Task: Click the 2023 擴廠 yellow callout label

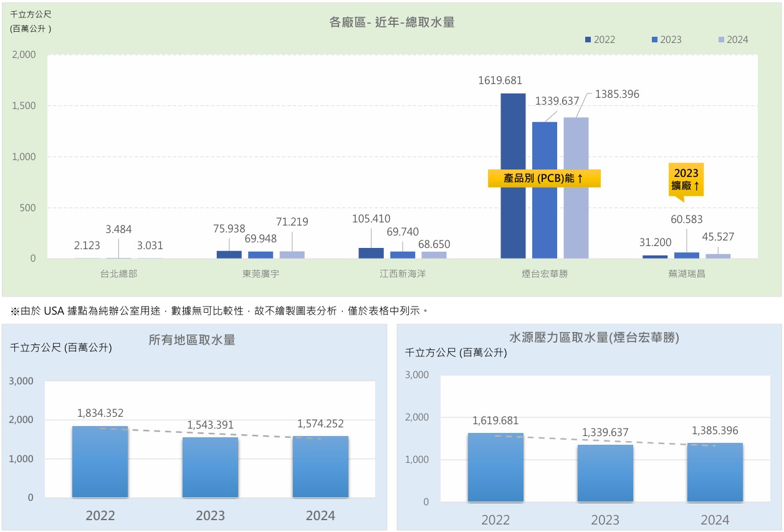Action: pyautogui.click(x=685, y=180)
